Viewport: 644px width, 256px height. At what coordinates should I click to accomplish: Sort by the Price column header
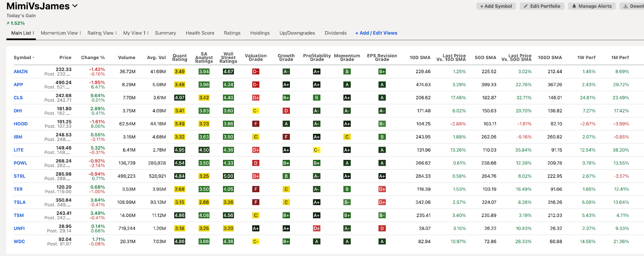click(65, 57)
